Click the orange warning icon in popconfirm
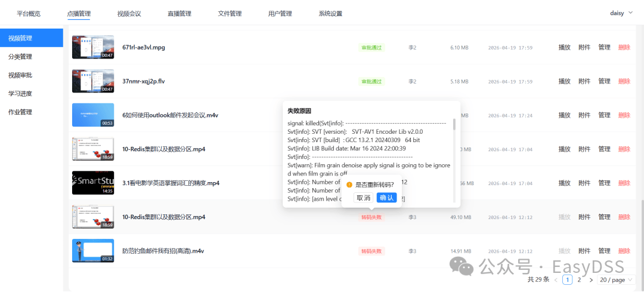Screen dimensions: 644x292 coord(349,185)
